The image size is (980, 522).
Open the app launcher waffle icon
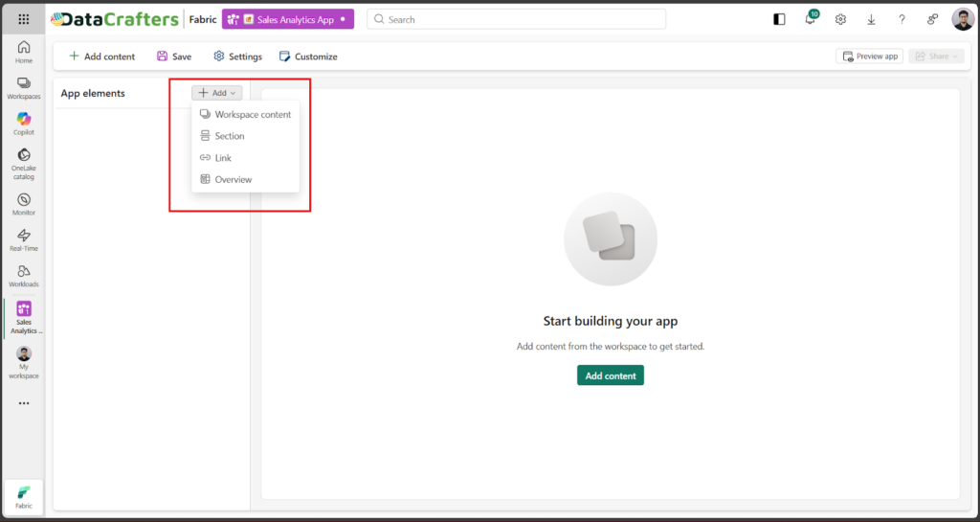pyautogui.click(x=24, y=19)
